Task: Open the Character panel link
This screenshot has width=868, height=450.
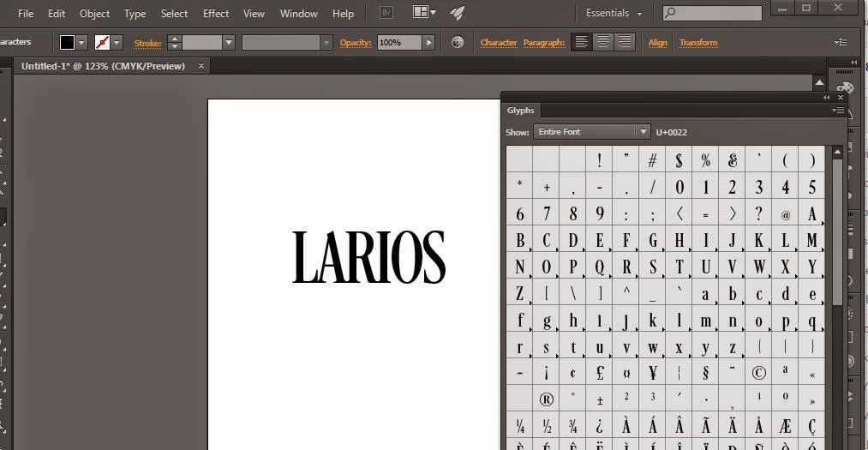Action: pos(498,43)
